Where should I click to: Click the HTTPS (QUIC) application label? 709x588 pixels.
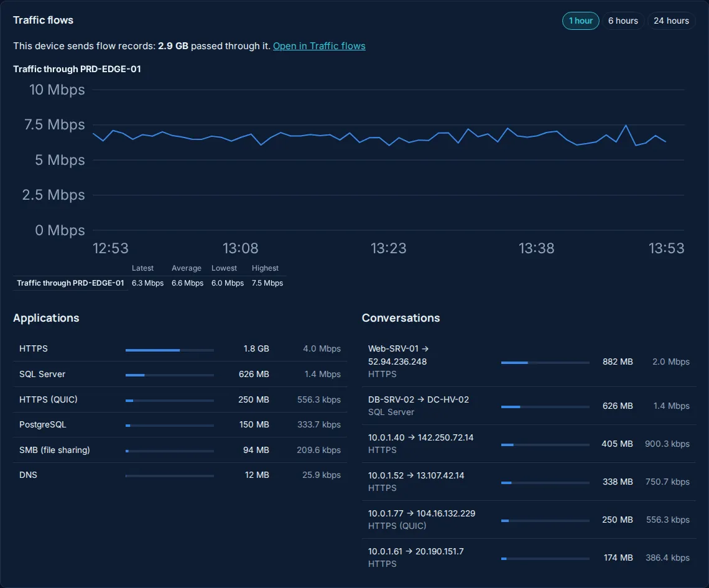(x=49, y=399)
